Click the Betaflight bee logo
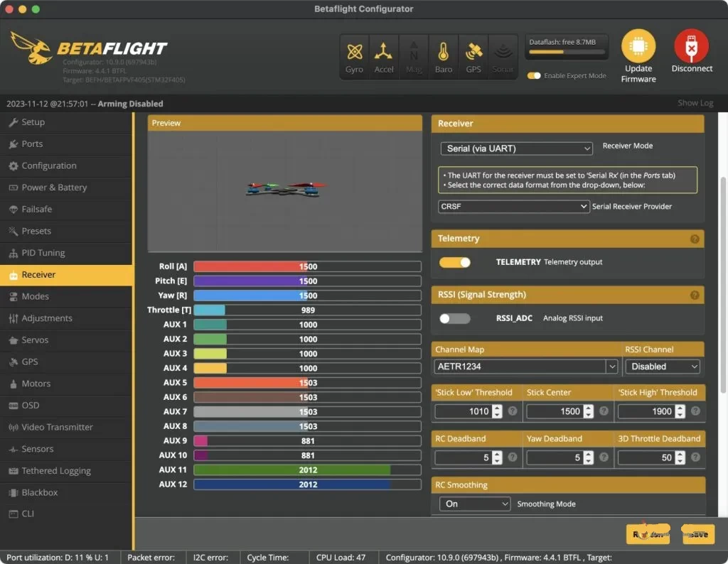Screen dimensions: 728x564 (31, 48)
